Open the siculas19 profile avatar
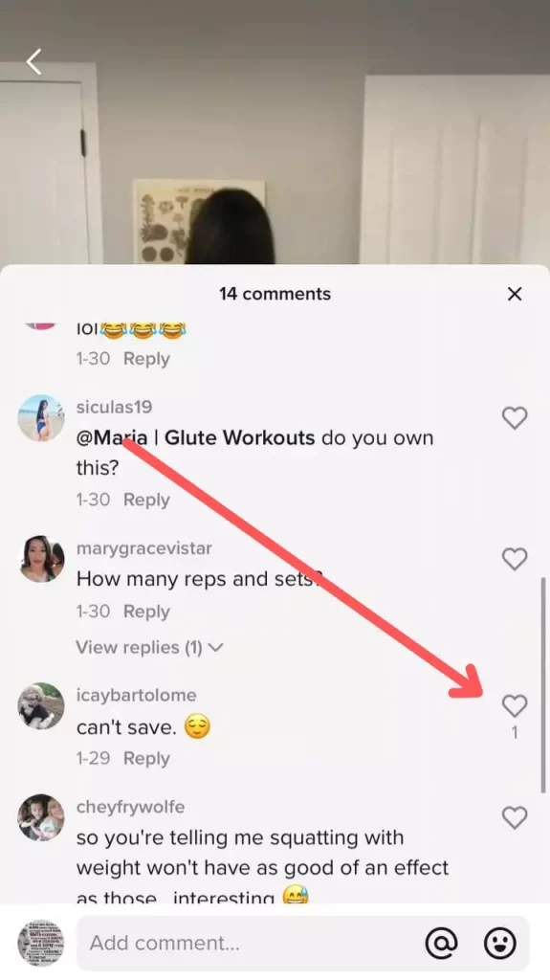 coord(41,417)
